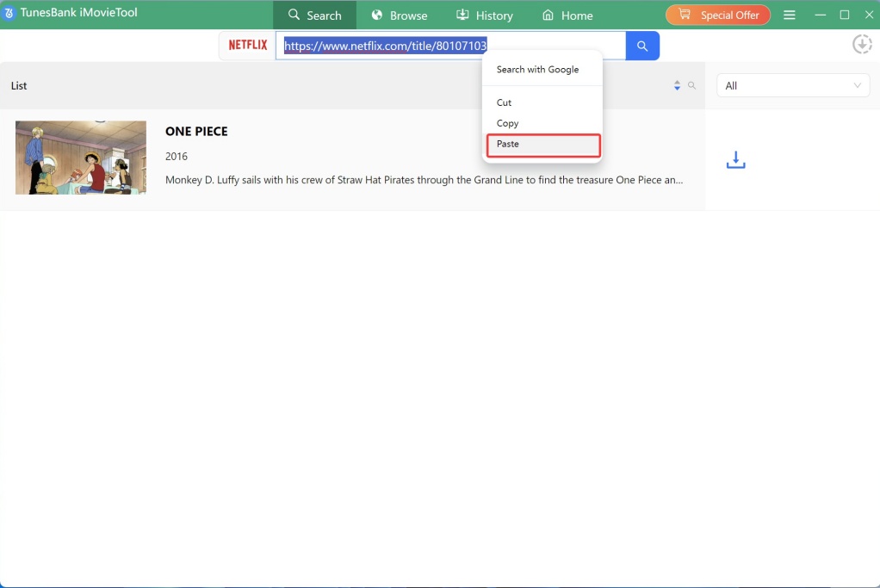The image size is (880, 588).
Task: Click the ONE PIECE title text
Action: point(196,132)
